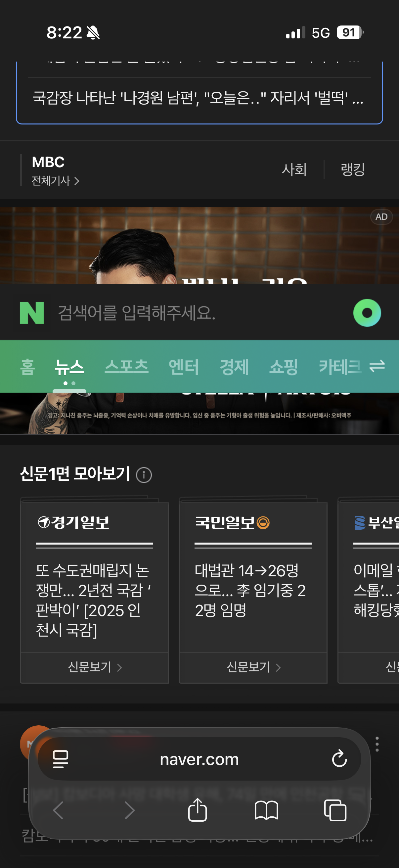
Task: Open the green circle voice search icon
Action: tap(367, 313)
